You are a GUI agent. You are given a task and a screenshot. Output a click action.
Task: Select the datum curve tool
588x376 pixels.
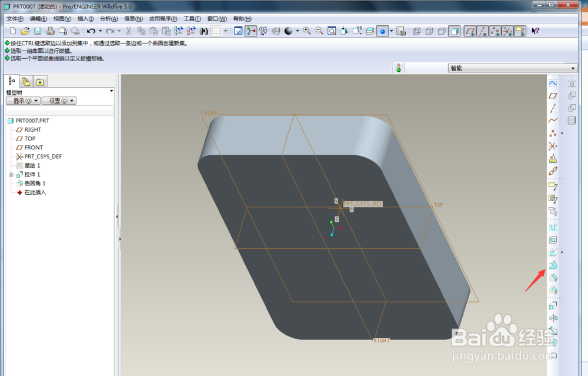pyautogui.click(x=553, y=121)
